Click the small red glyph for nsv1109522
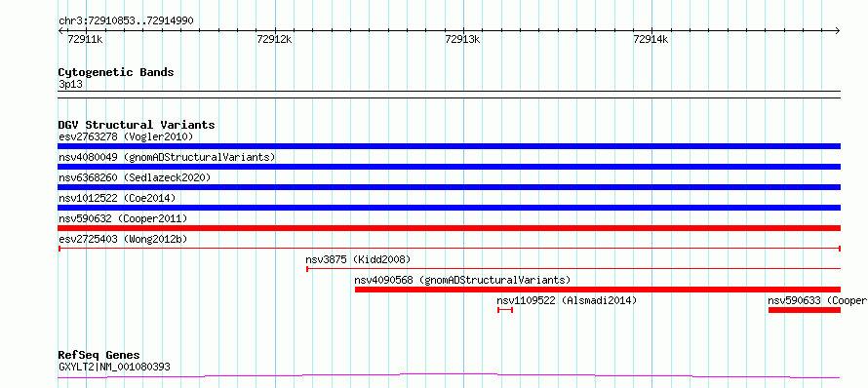Screen dimensions: 868x388 pyautogui.click(x=505, y=310)
